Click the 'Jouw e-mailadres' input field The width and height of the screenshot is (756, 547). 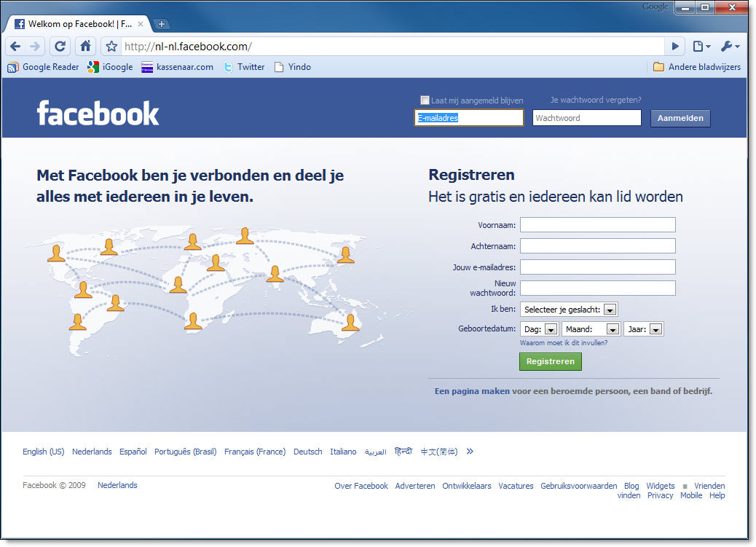(598, 267)
